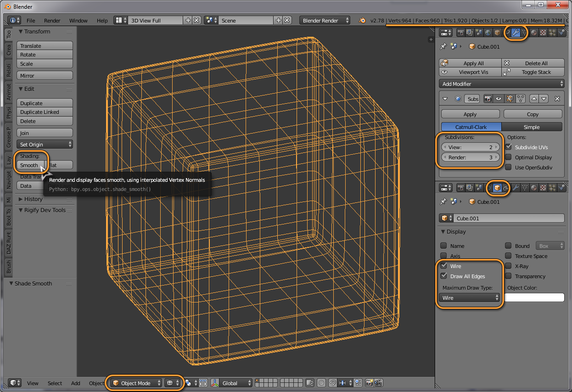The height and width of the screenshot is (392, 572).
Task: Click the OpenGL render animation clapperboard icon
Action: pyautogui.click(x=378, y=383)
